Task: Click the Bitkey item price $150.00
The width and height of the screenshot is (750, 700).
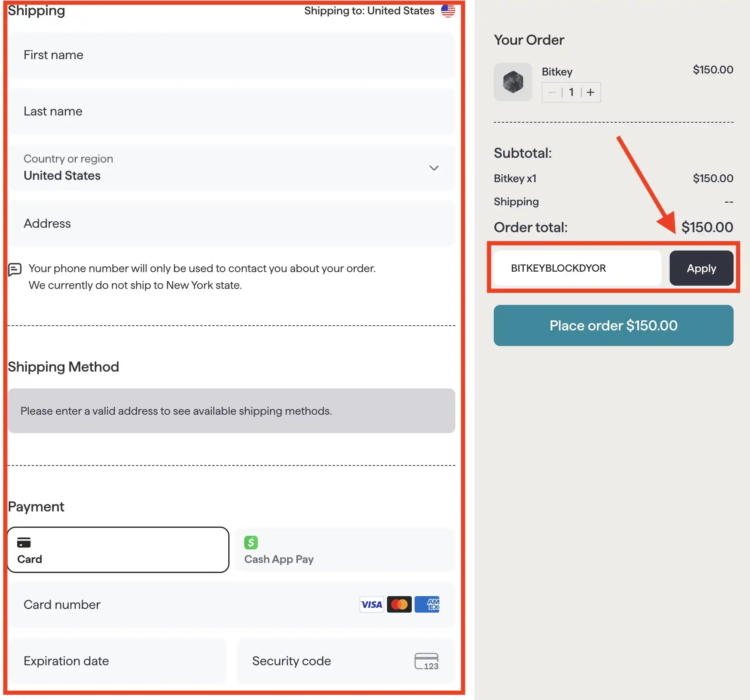Action: (x=713, y=70)
